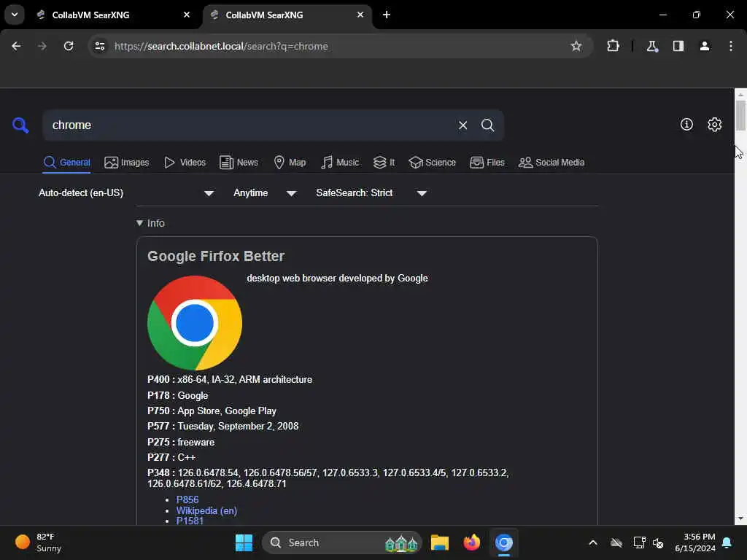The image size is (747, 560).
Task: Click the address bar URL
Action: point(221,46)
